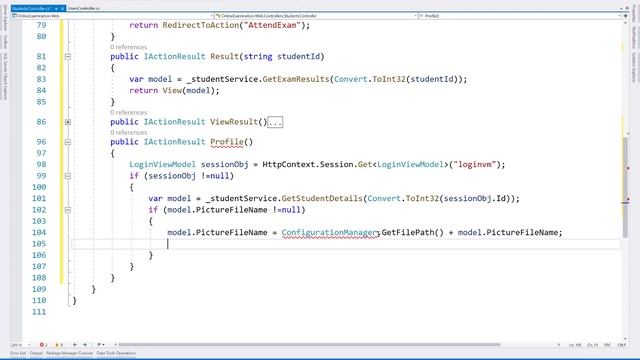Open the Toolbox side tab
Screen dimensions: 640x360
pos(5,42)
